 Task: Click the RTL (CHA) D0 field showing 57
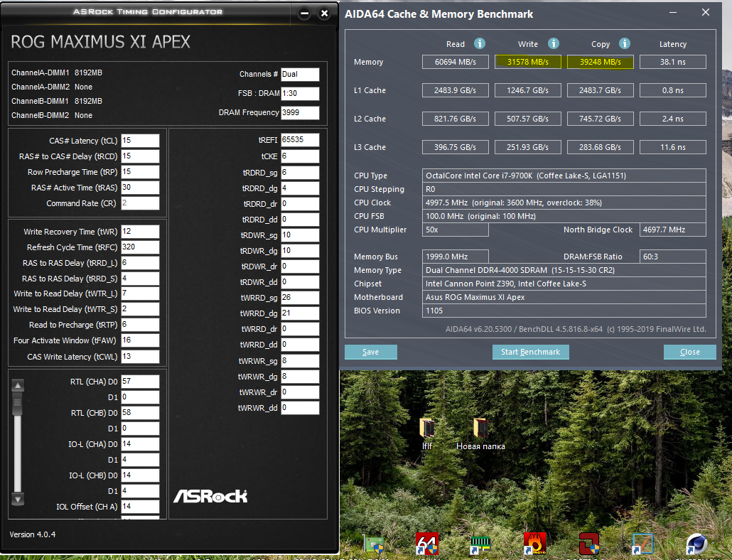tap(140, 381)
